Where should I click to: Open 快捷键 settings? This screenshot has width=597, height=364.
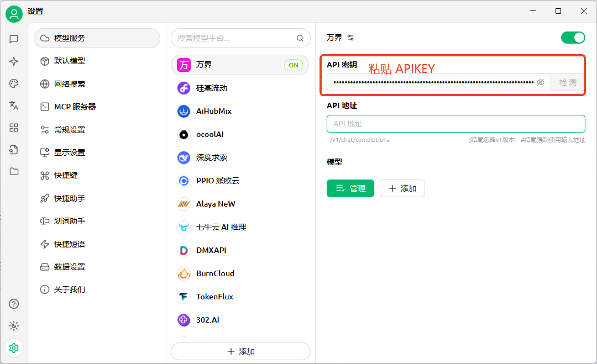coord(97,175)
